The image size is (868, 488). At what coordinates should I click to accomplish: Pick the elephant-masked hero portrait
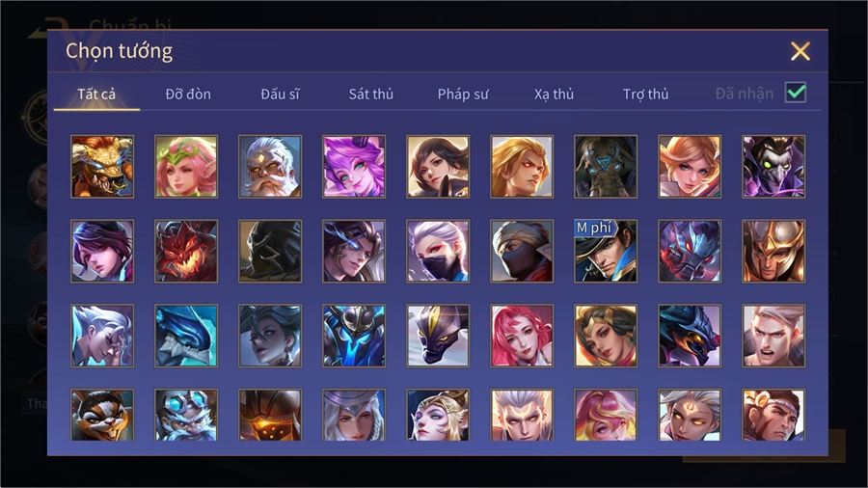tap(606, 167)
